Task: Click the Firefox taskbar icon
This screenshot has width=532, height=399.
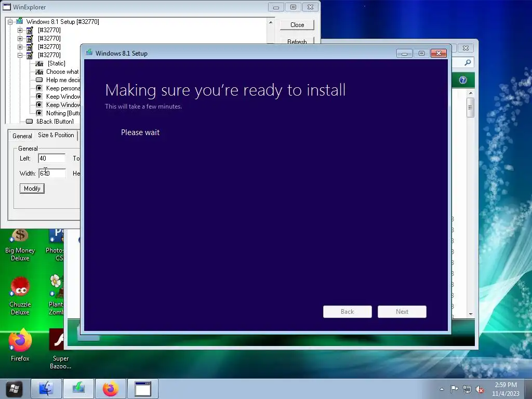Action: coord(111,389)
